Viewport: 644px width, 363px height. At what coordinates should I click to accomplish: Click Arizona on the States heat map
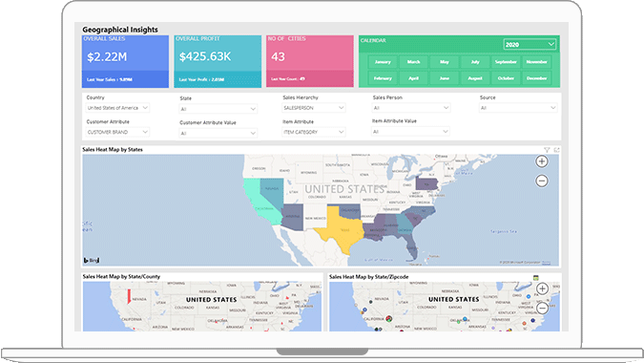coord(293,217)
